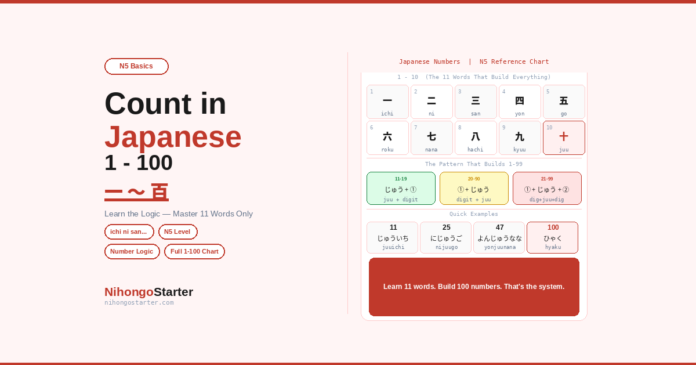Click the Number Logic tag
The height and width of the screenshot is (365, 696).
[132, 251]
